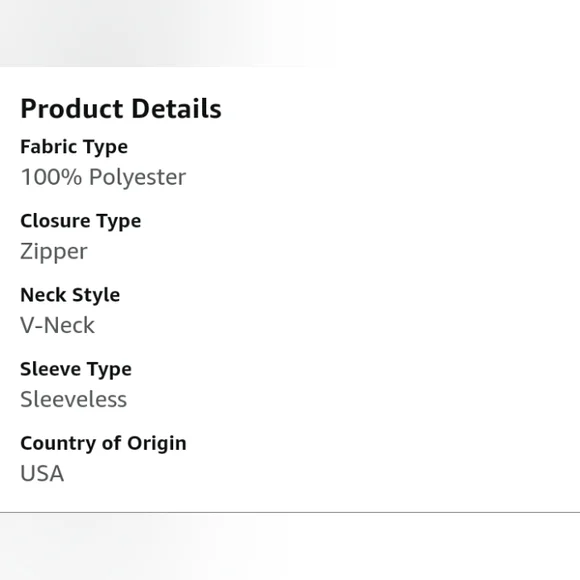Select the Sleeve Type label
Screen dimensions: 580x580
(x=76, y=370)
